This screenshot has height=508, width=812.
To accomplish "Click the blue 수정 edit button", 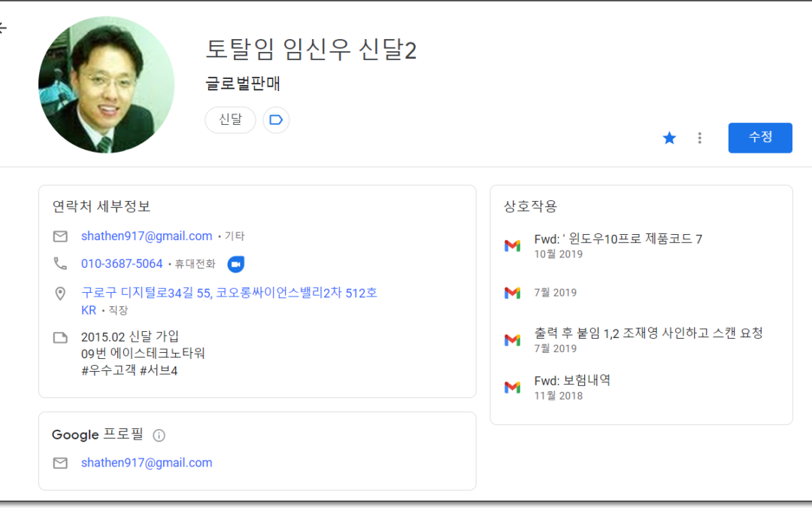I will point(759,138).
